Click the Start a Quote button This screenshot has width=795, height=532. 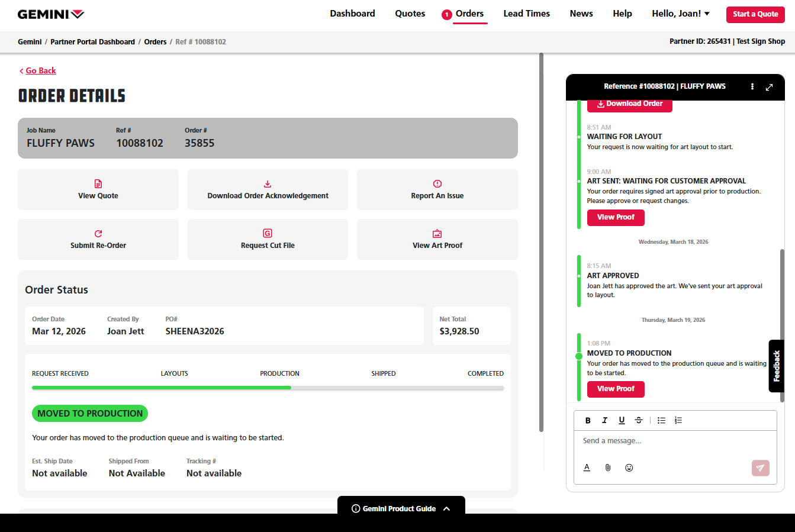(x=755, y=14)
